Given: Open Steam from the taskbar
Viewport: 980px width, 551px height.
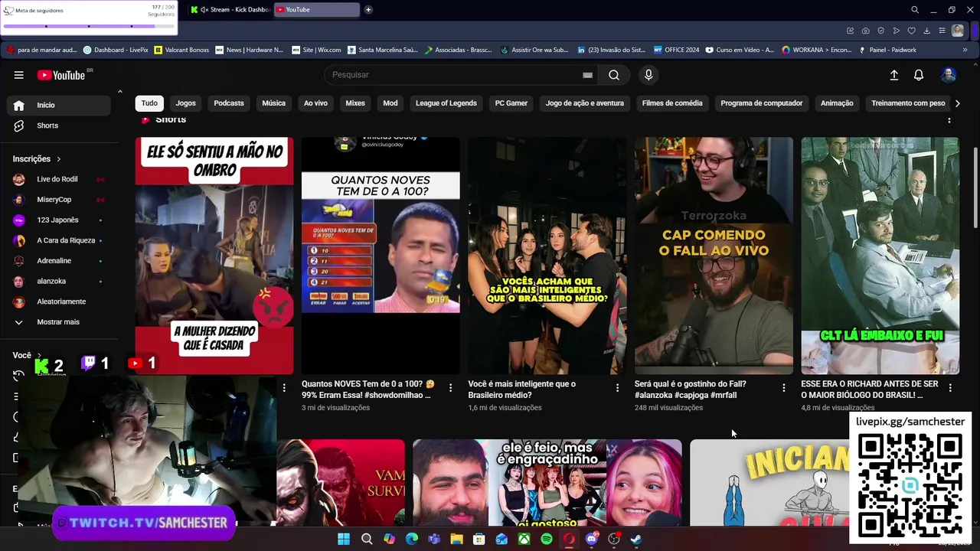Looking at the screenshot, I should [636, 539].
